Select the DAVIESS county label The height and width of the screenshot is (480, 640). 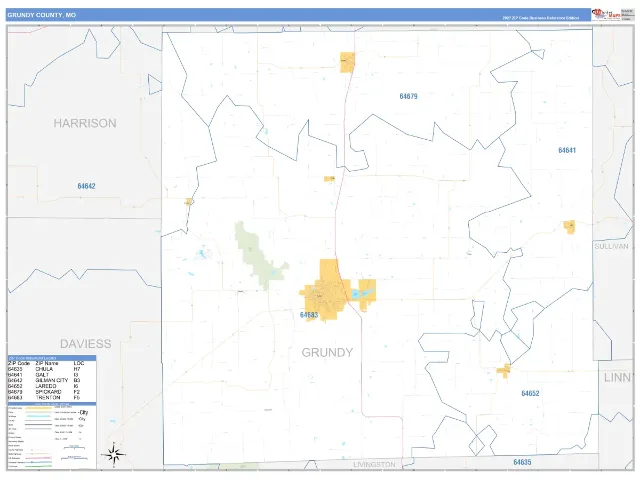coord(85,344)
